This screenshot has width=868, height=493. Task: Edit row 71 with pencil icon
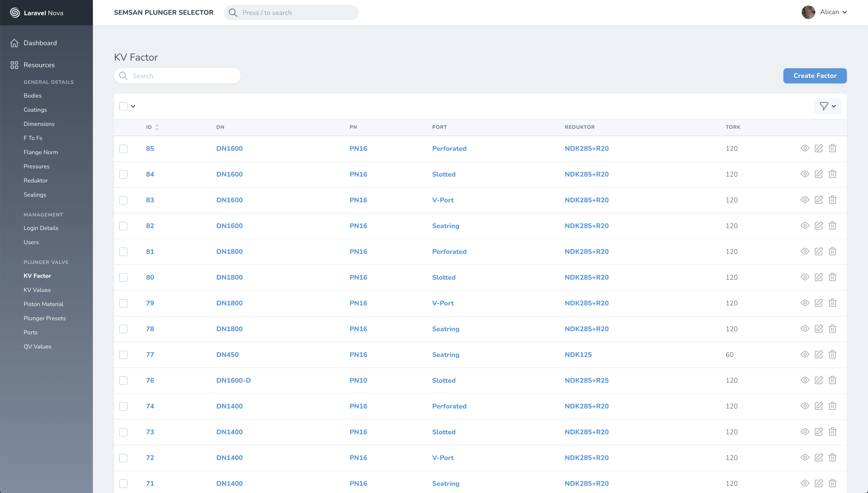coord(819,483)
